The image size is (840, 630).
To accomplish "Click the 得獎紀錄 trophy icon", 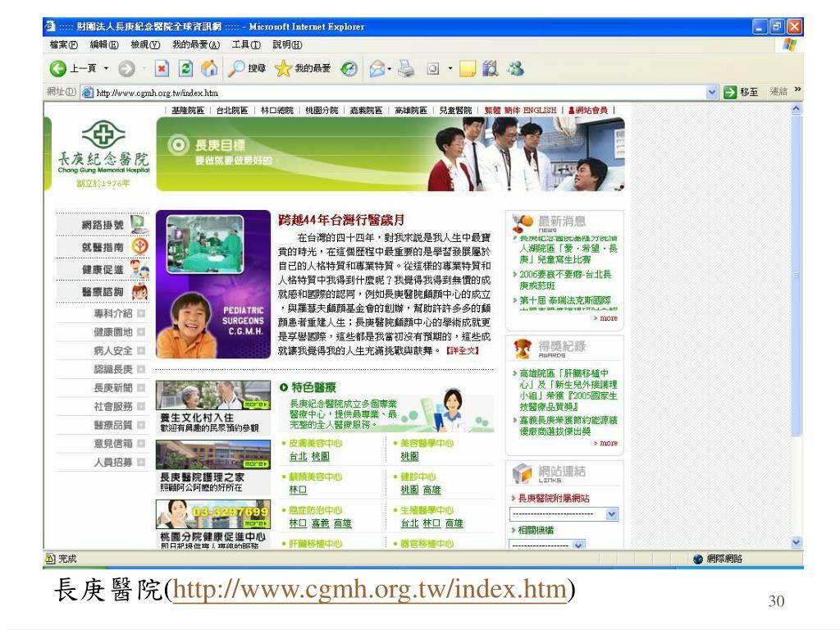I will pyautogui.click(x=523, y=348).
